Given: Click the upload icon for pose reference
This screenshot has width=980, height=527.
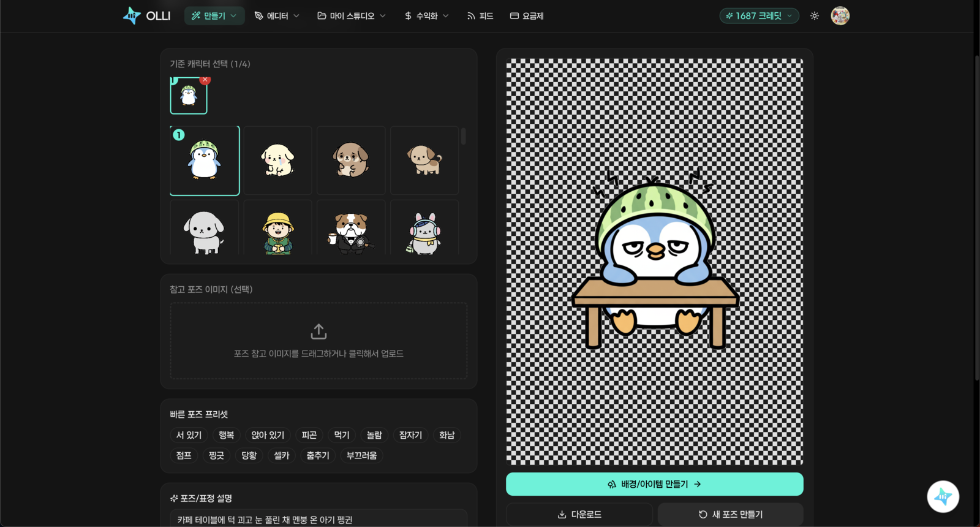Looking at the screenshot, I should 318,332.
